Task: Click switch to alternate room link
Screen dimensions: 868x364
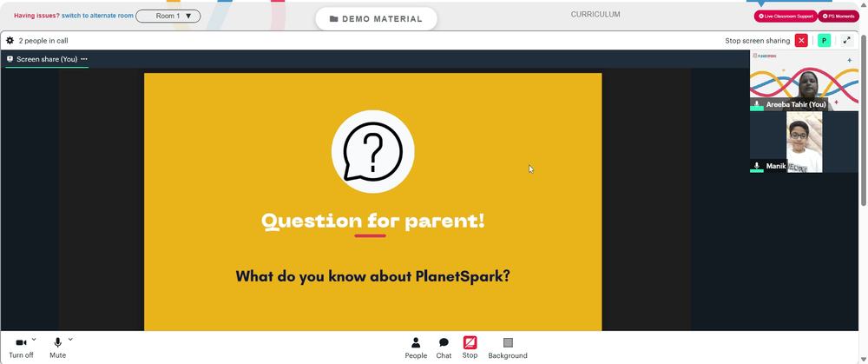Action: point(97,16)
